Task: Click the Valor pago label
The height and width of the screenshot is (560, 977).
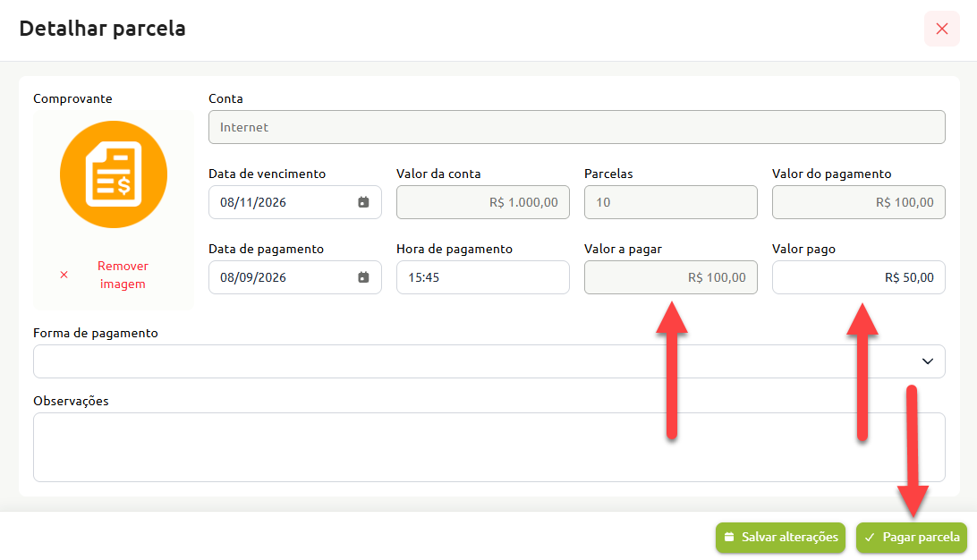Action: click(803, 250)
